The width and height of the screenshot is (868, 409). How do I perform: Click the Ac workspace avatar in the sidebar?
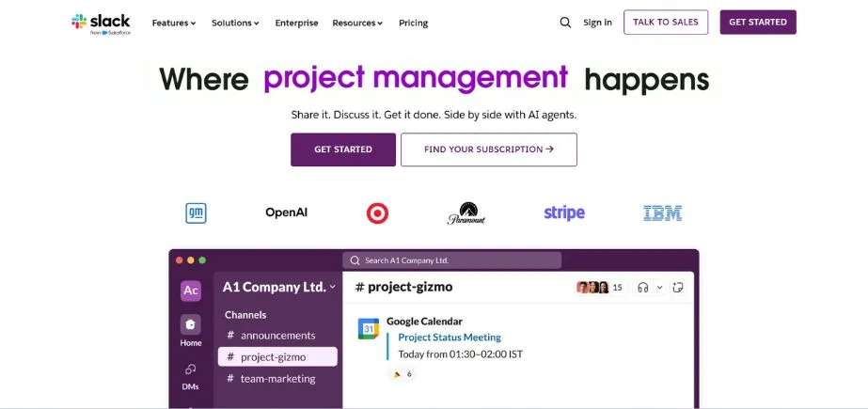[x=191, y=291]
